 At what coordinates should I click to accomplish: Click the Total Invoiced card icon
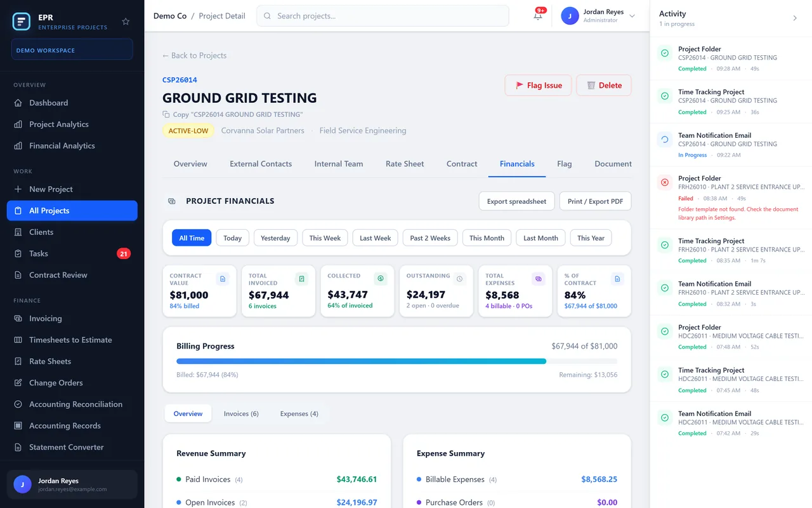click(301, 279)
